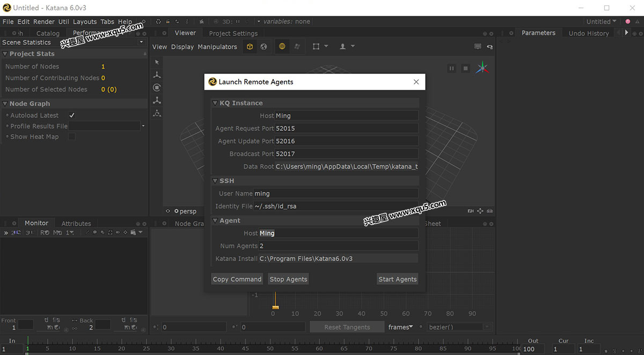The width and height of the screenshot is (644, 355).
Task: Select the Parameters tab
Action: [538, 33]
